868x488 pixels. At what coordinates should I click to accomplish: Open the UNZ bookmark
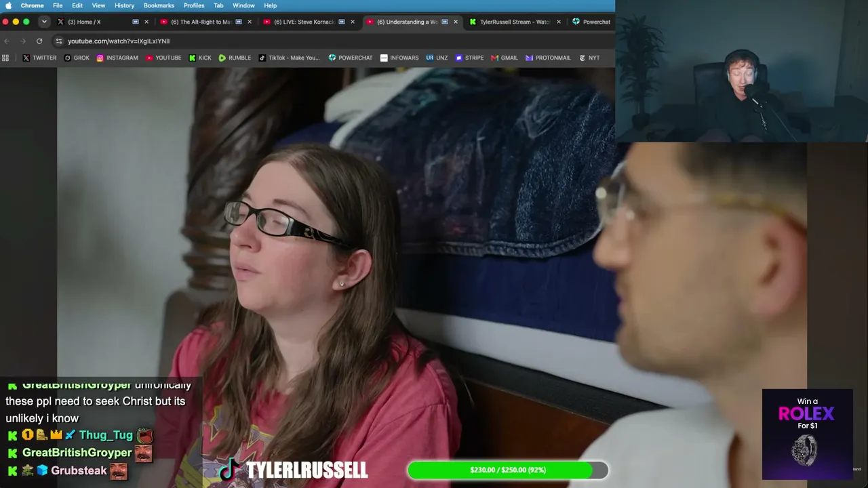click(437, 58)
